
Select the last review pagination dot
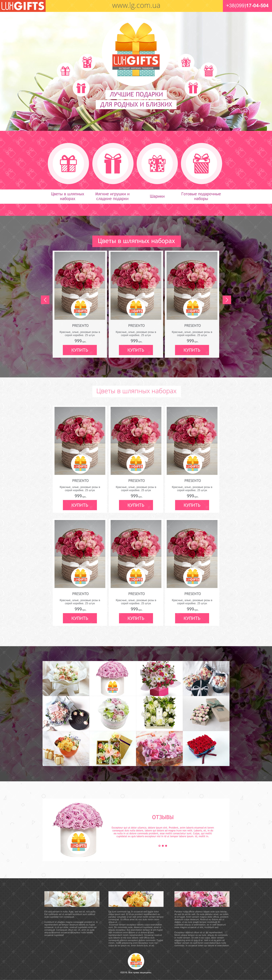click(x=166, y=846)
